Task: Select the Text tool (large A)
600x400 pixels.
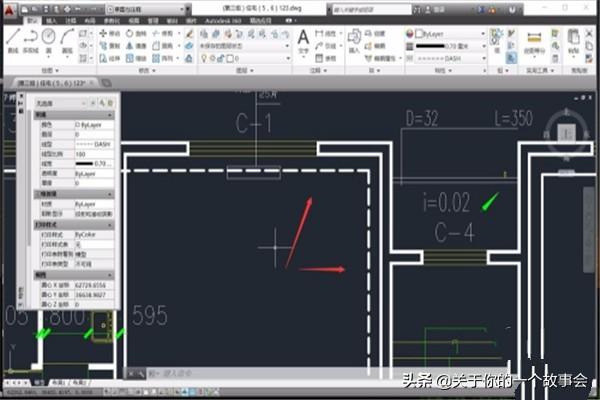Action: click(x=303, y=38)
